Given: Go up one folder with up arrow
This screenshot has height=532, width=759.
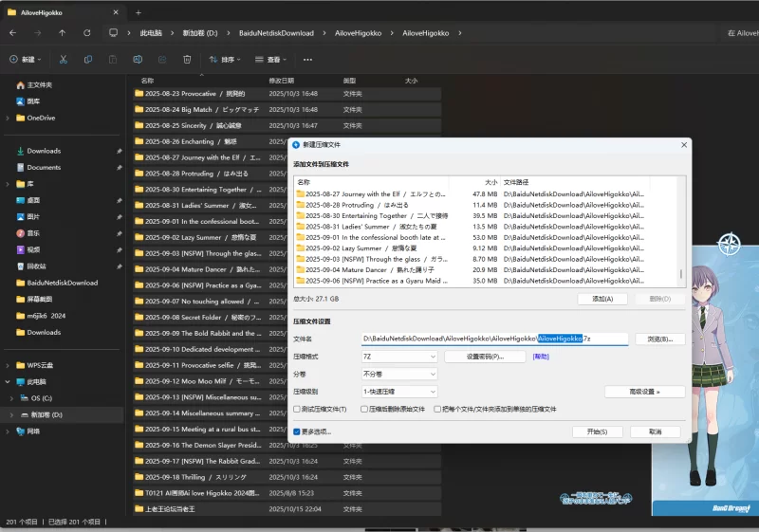Looking at the screenshot, I should click(63, 32).
